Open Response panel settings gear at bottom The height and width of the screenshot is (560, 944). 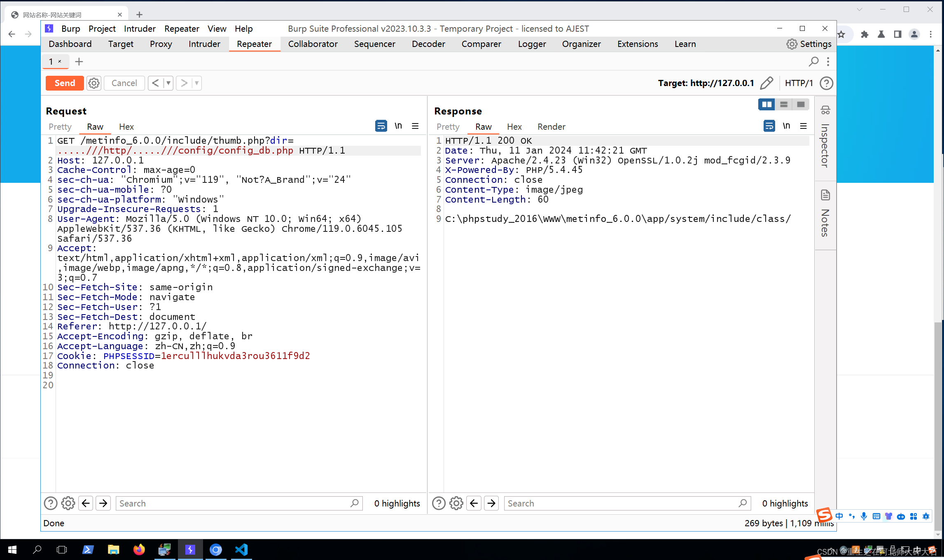click(x=456, y=503)
